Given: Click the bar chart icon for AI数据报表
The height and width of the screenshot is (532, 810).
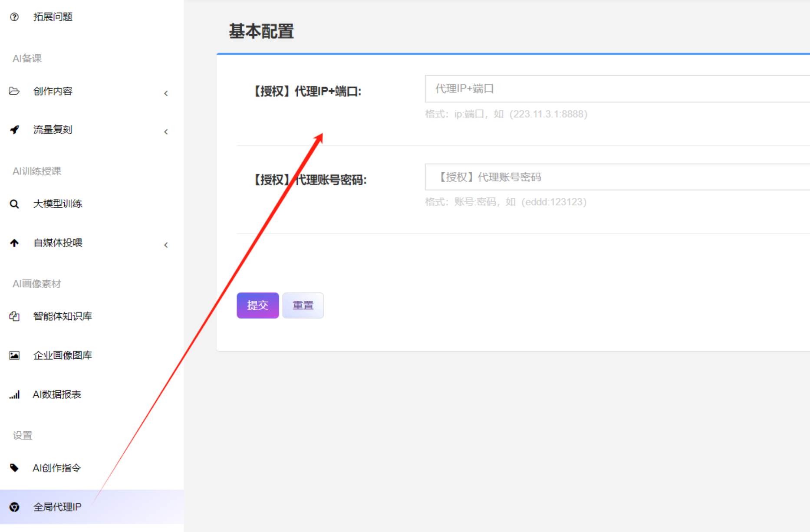Looking at the screenshot, I should pos(14,394).
